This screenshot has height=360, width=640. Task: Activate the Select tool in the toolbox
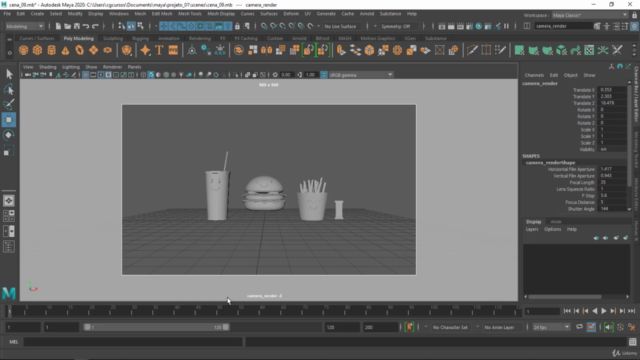click(9, 74)
